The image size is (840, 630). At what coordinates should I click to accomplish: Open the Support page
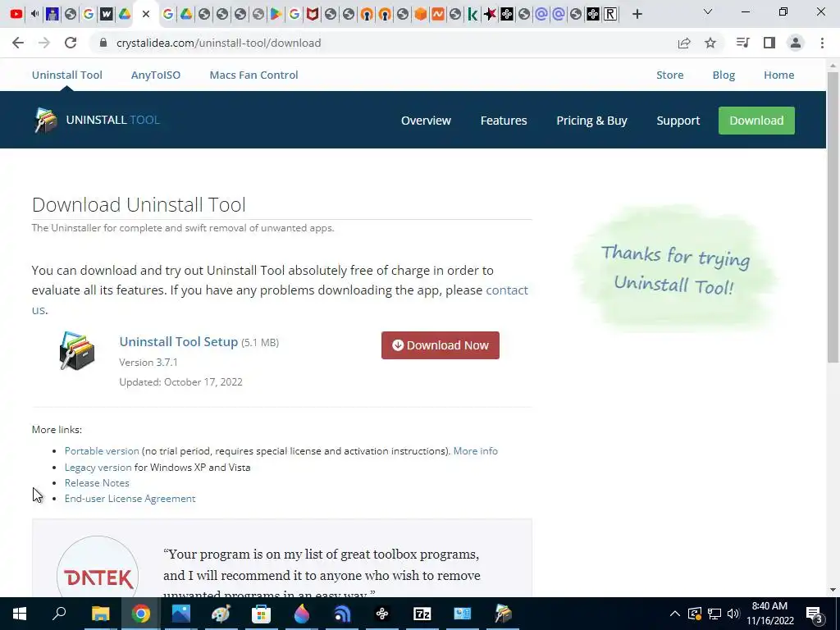678,121
